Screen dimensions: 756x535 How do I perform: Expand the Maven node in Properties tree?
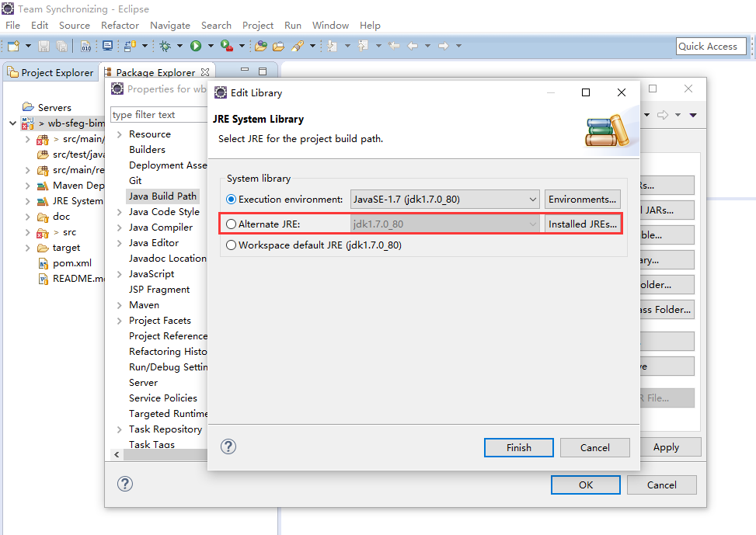click(119, 305)
